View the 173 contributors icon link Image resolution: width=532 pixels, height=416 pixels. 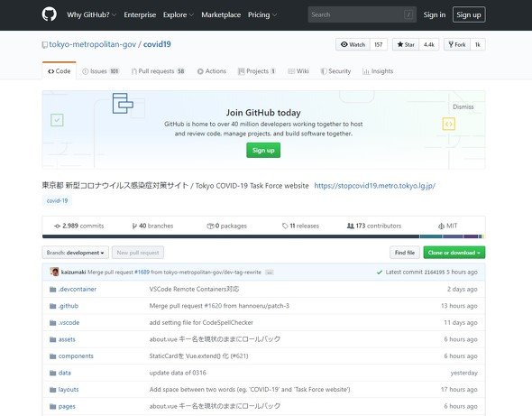350,226
